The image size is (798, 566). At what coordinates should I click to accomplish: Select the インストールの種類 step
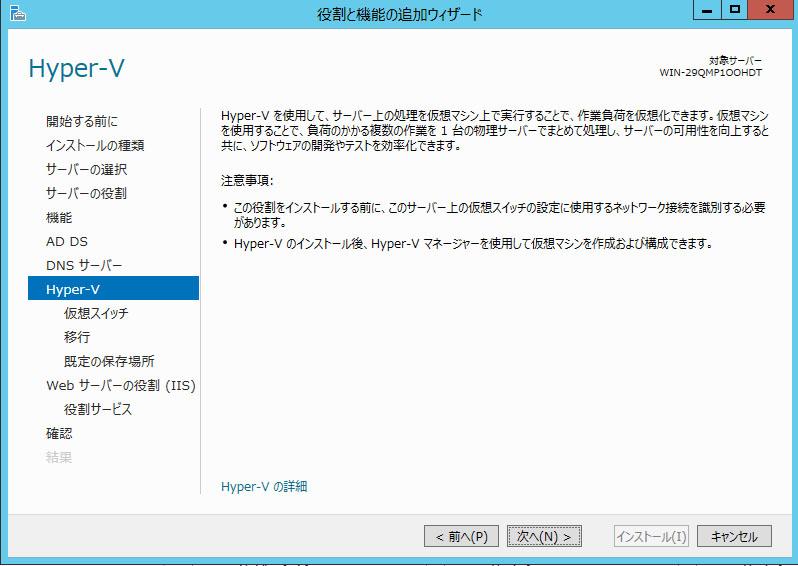point(95,145)
